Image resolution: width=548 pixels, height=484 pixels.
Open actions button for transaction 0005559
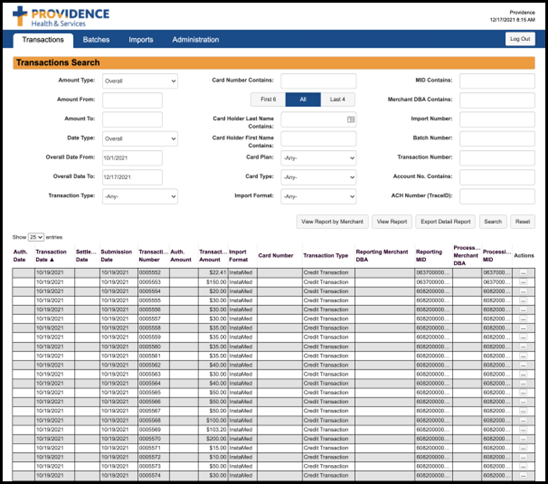coord(523,338)
